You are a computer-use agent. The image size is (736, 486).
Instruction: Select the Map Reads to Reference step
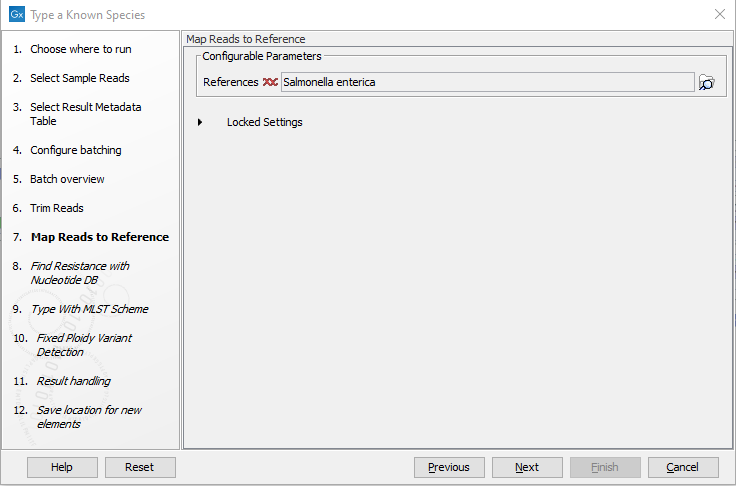99,237
